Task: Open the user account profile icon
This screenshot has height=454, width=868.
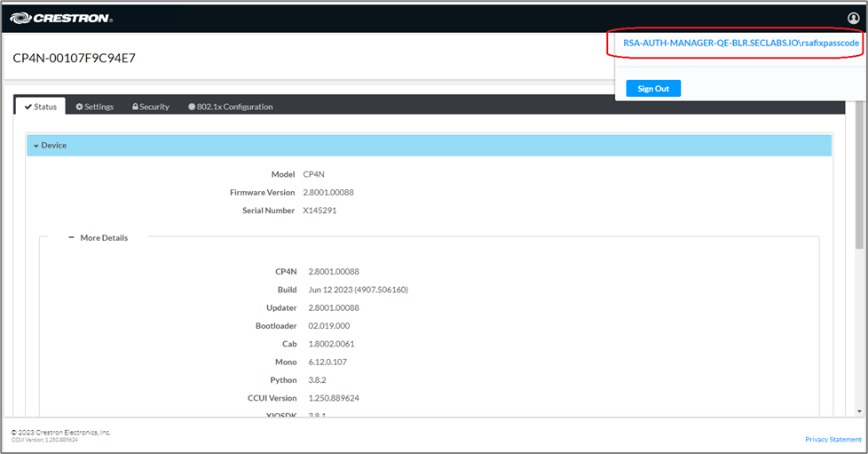Action: point(854,18)
